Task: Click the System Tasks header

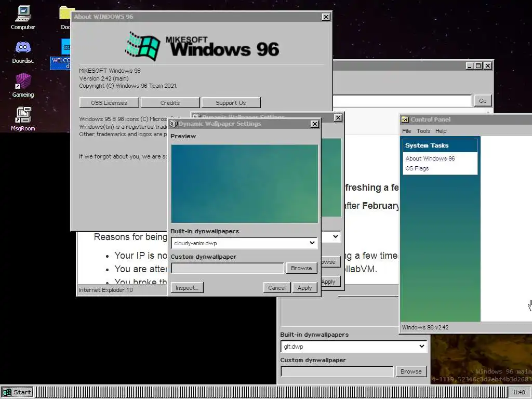Action: pos(441,145)
